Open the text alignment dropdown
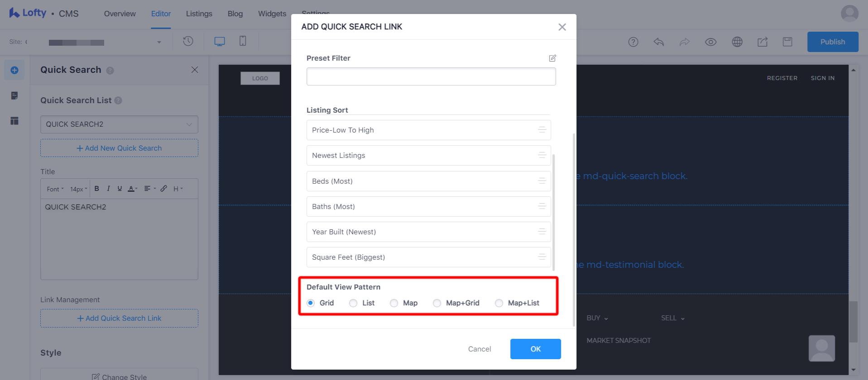Viewport: 868px width, 380px height. point(149,189)
